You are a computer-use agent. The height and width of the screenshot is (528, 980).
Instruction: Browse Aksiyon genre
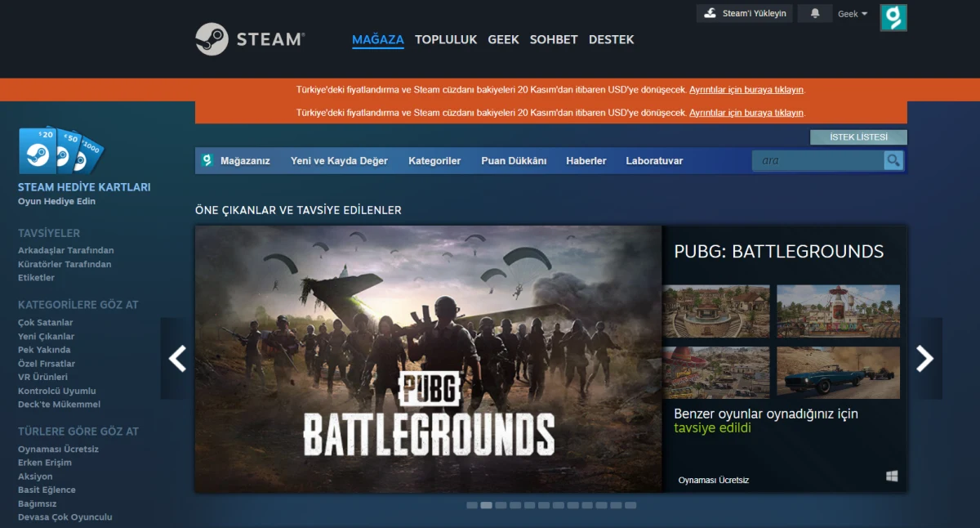coord(35,477)
